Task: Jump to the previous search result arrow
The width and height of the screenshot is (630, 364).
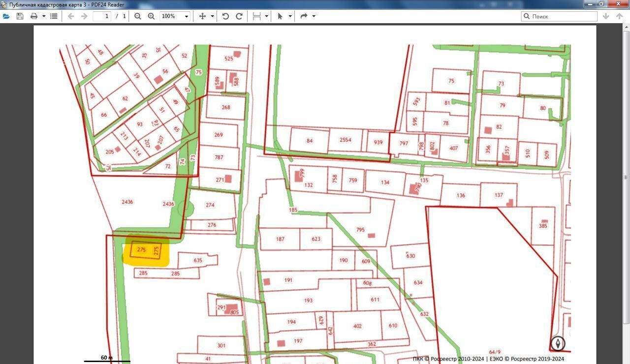Action: pos(620,16)
